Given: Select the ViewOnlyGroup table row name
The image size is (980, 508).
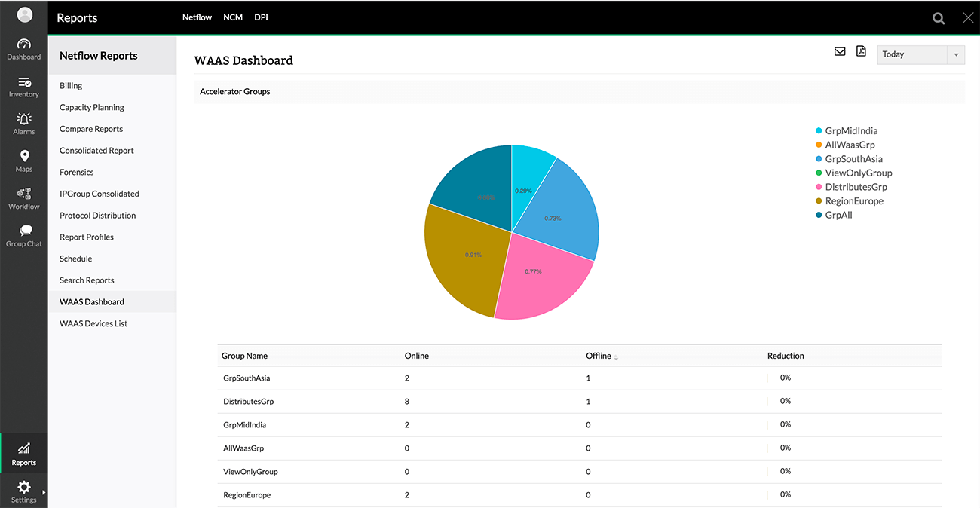Looking at the screenshot, I should click(x=250, y=472).
